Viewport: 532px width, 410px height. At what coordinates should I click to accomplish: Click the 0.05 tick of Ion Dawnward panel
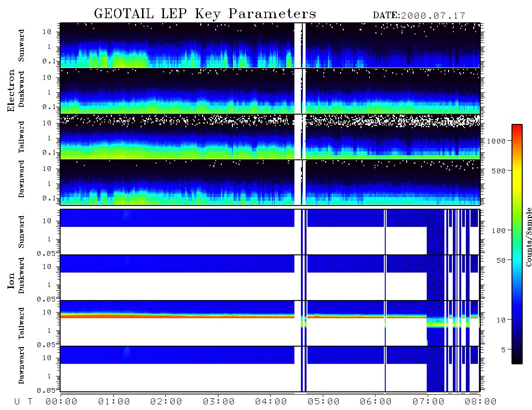pos(46,390)
